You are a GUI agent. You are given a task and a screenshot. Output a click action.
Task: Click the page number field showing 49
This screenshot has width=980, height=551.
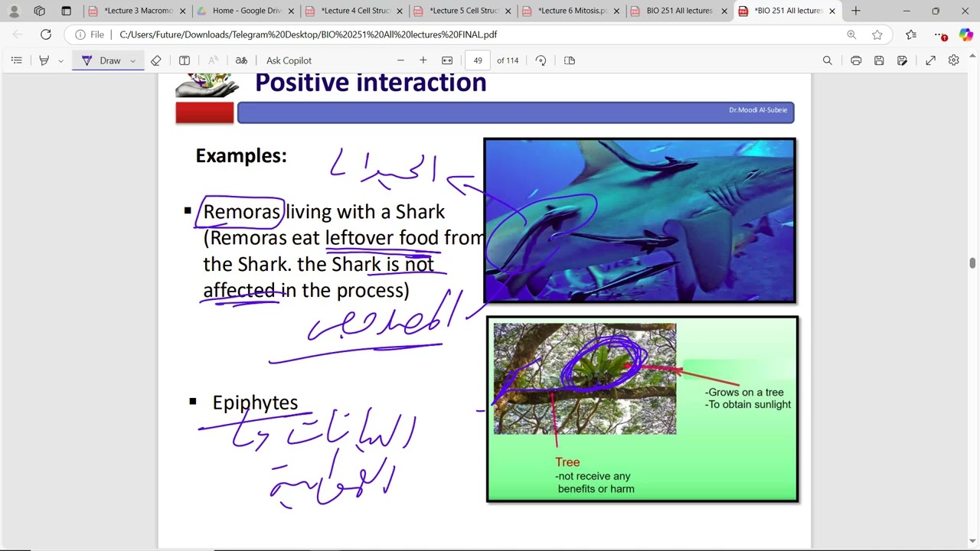[x=478, y=60]
